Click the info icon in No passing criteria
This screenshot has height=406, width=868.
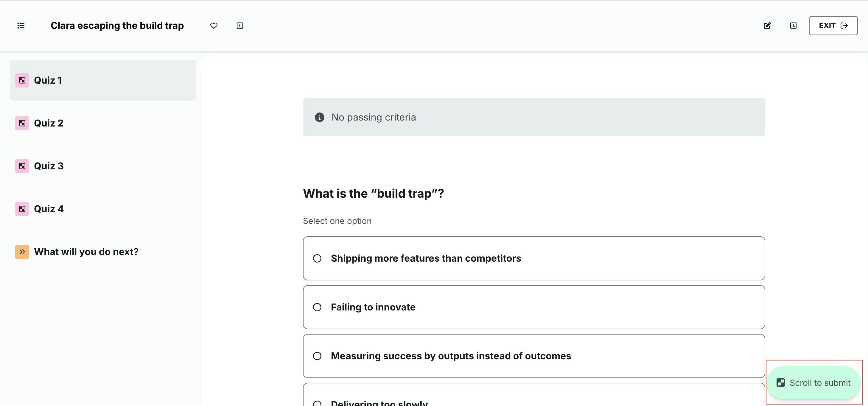pyautogui.click(x=319, y=117)
